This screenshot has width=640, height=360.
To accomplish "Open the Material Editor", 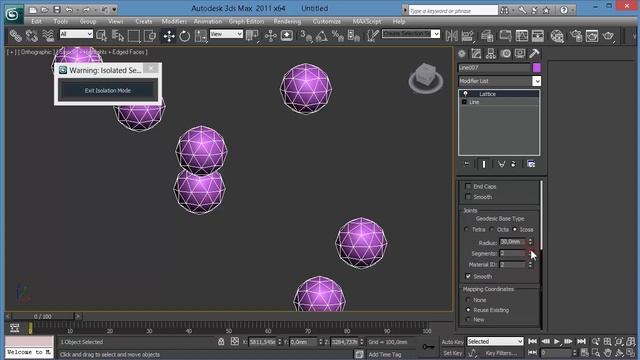I will click(x=557, y=36).
